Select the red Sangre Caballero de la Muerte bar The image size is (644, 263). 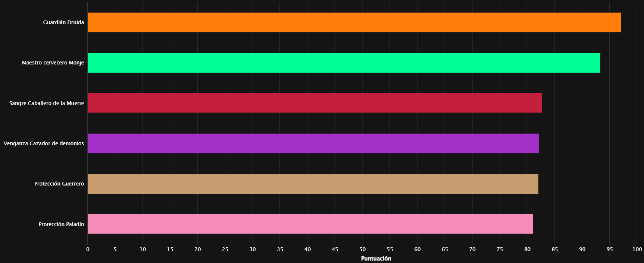[315, 103]
